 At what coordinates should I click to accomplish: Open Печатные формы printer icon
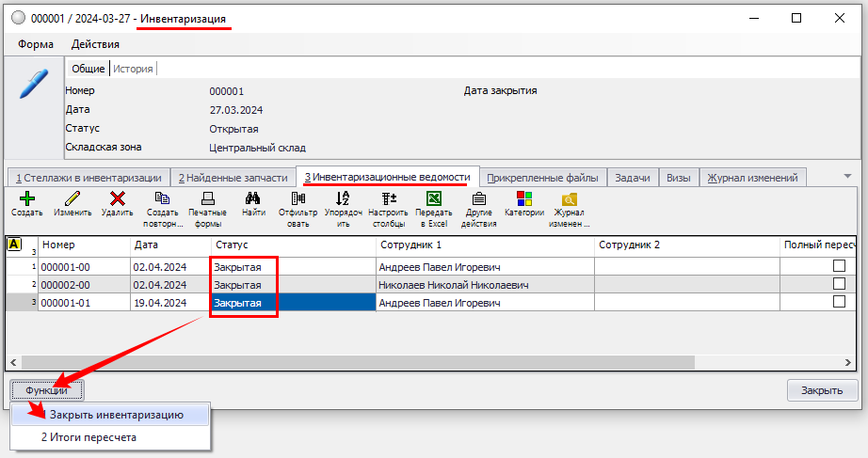[x=208, y=199]
